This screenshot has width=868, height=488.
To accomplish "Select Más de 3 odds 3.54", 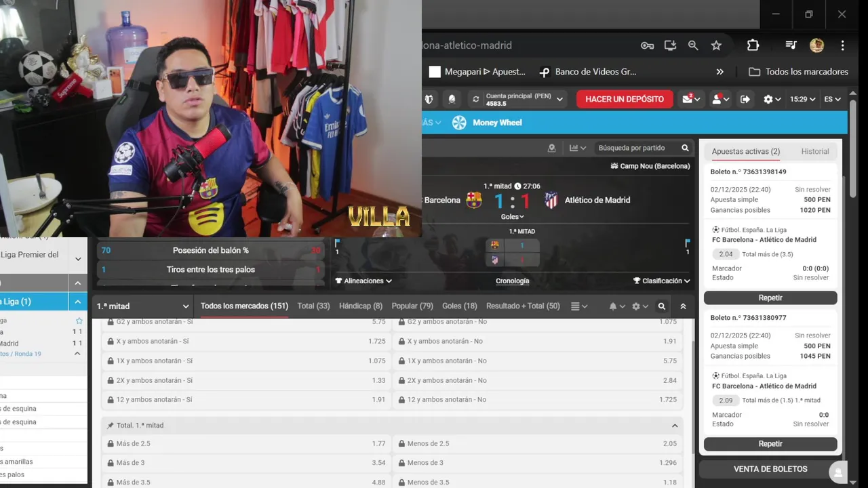I will (x=246, y=463).
